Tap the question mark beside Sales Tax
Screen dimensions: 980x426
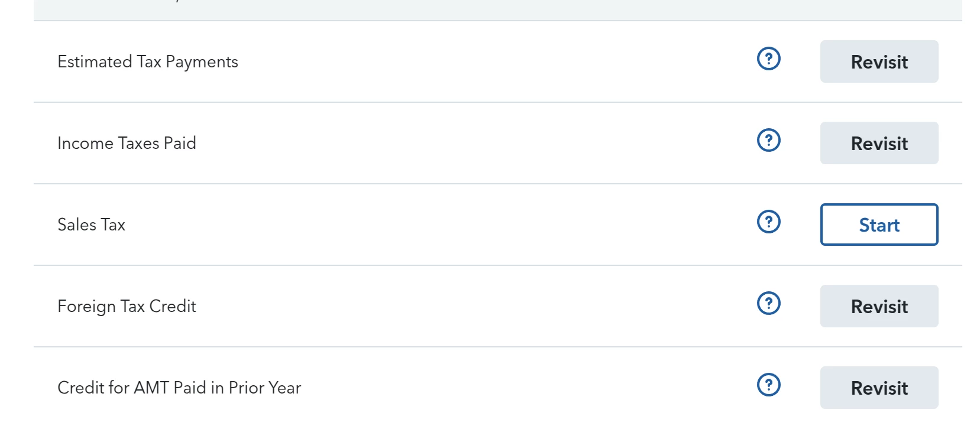(769, 222)
